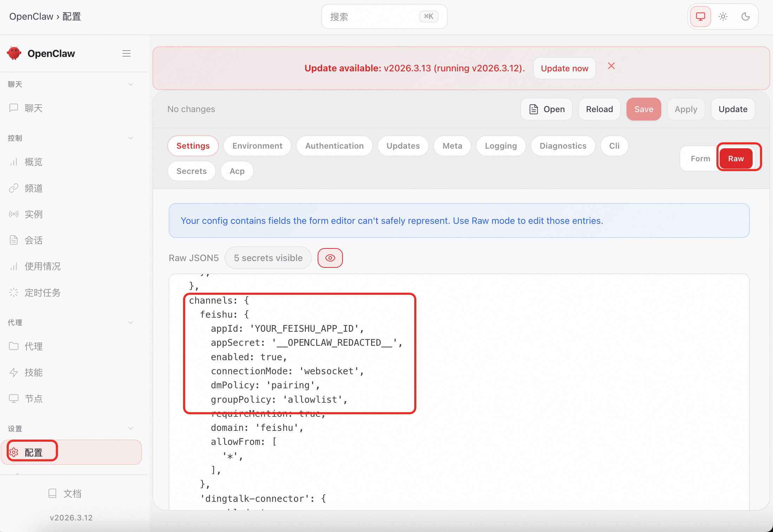Open the 技能 skills page
This screenshot has width=773, height=532.
tap(71, 372)
